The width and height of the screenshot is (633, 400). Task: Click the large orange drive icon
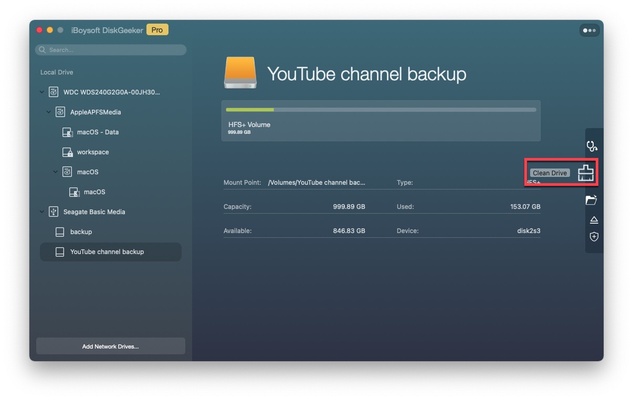240,73
